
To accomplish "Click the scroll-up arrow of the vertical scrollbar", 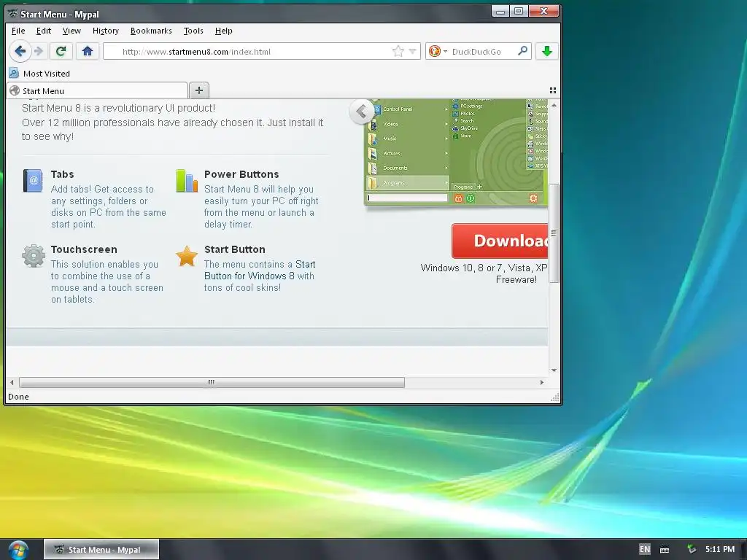I will click(554, 105).
